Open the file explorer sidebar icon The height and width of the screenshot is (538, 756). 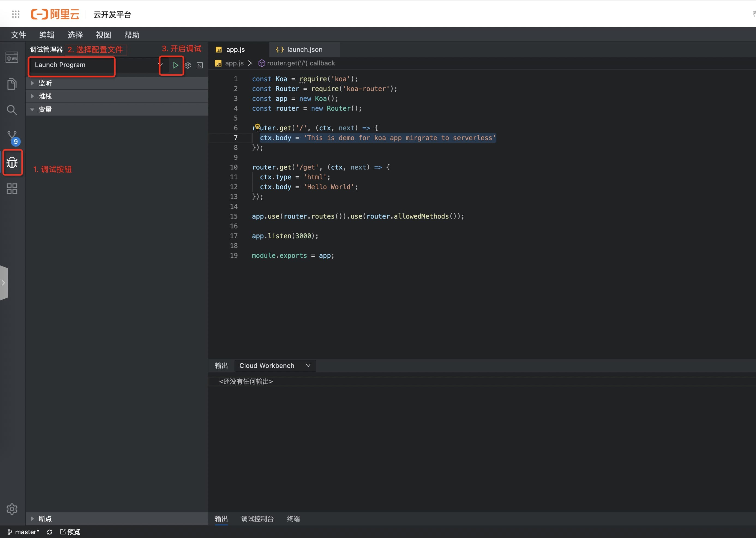click(x=12, y=84)
